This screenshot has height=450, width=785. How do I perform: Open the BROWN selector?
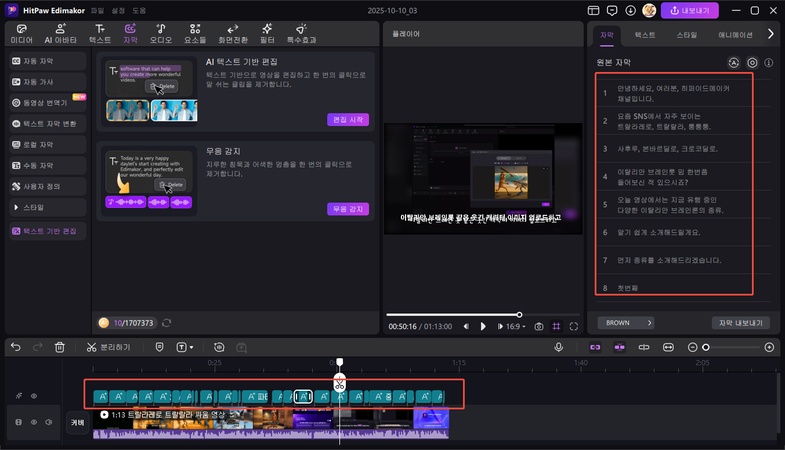click(x=625, y=323)
